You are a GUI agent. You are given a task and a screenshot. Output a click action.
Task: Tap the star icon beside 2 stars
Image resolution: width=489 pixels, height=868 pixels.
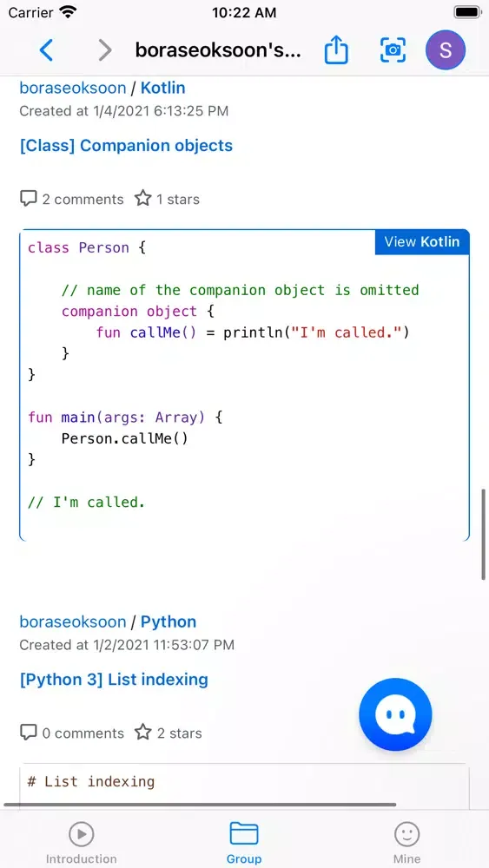143,733
